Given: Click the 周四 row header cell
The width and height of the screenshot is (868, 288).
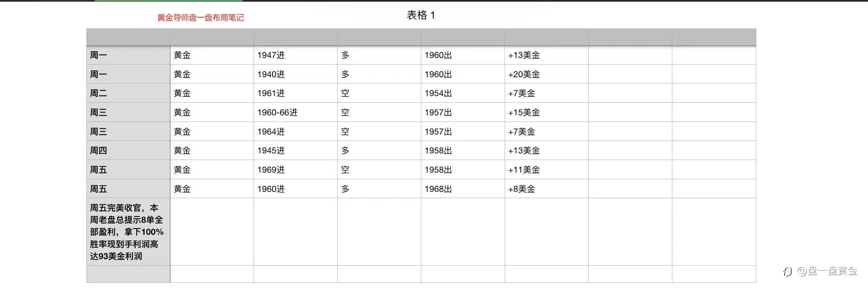Looking at the screenshot, I should point(128,150).
